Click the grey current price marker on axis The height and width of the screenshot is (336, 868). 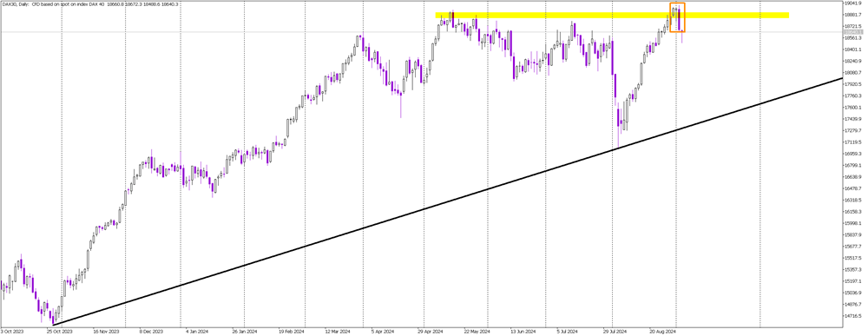pos(853,32)
